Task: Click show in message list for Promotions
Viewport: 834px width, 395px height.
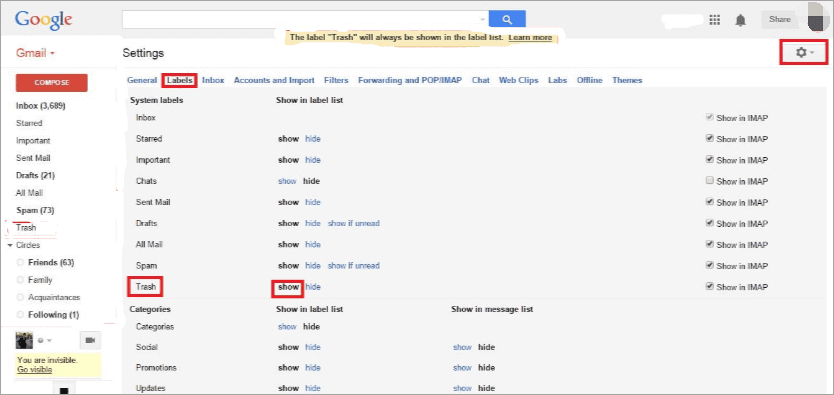Action: pos(462,368)
